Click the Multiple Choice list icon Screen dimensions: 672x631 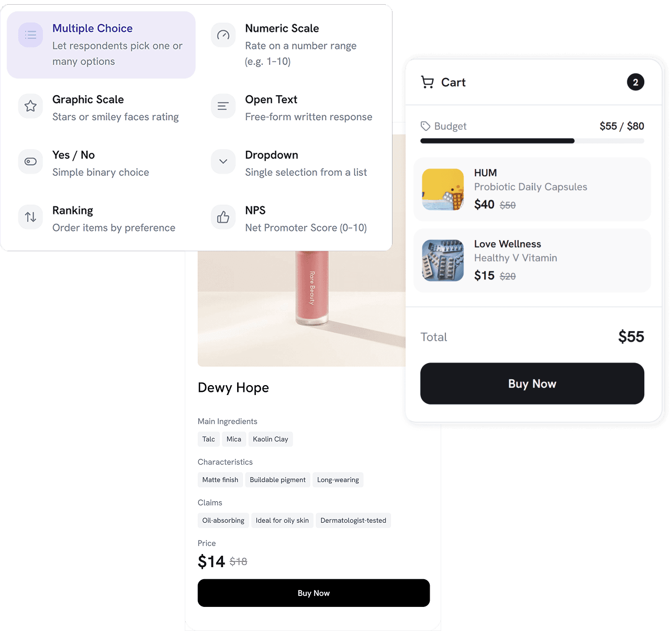[30, 35]
